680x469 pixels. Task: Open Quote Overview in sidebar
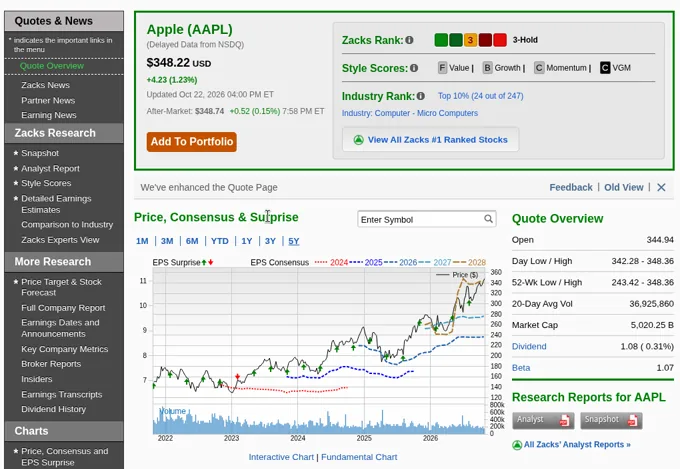coord(52,66)
